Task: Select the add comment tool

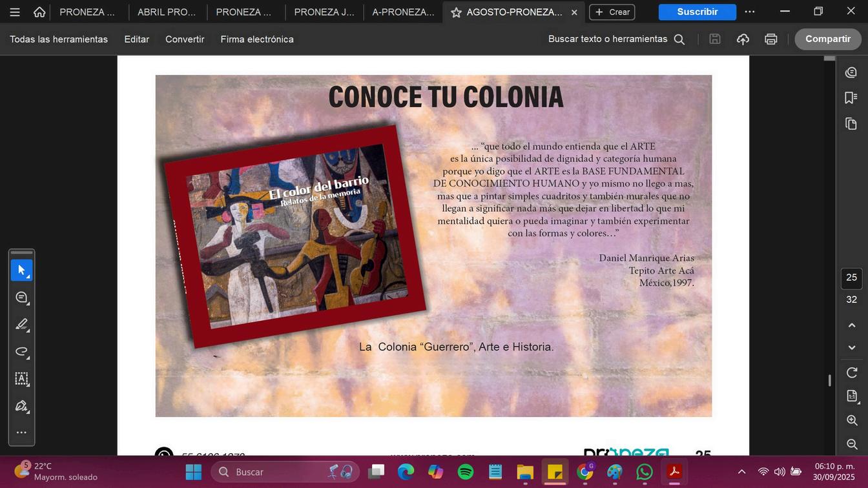Action: click(21, 298)
